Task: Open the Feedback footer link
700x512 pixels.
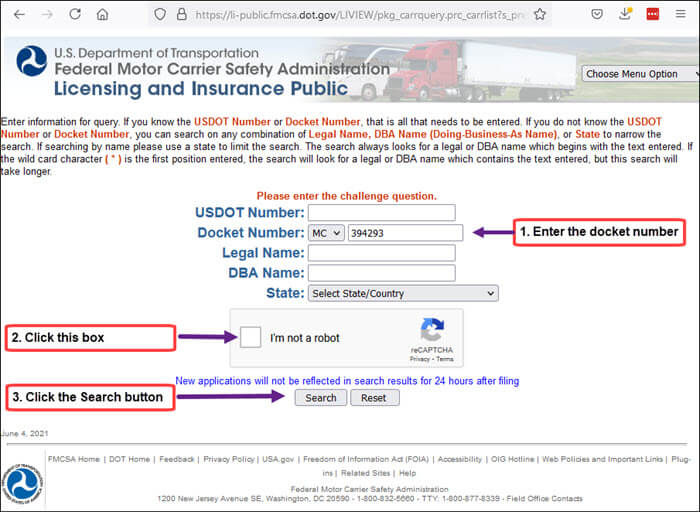Action: (x=177, y=459)
